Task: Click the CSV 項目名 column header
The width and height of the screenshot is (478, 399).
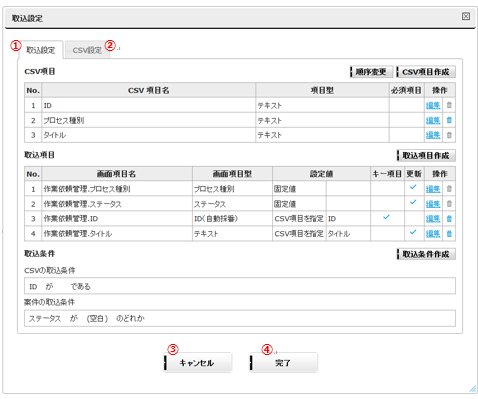Action: click(x=149, y=90)
